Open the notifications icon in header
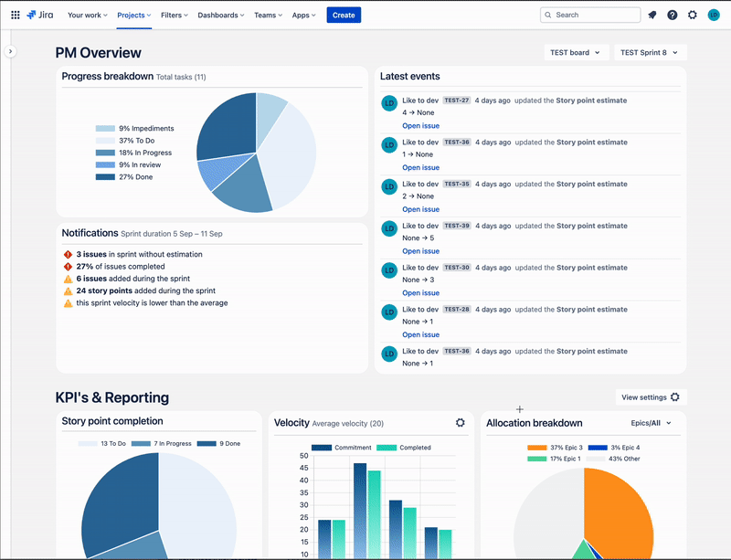Image resolution: width=731 pixels, height=560 pixels. (652, 15)
